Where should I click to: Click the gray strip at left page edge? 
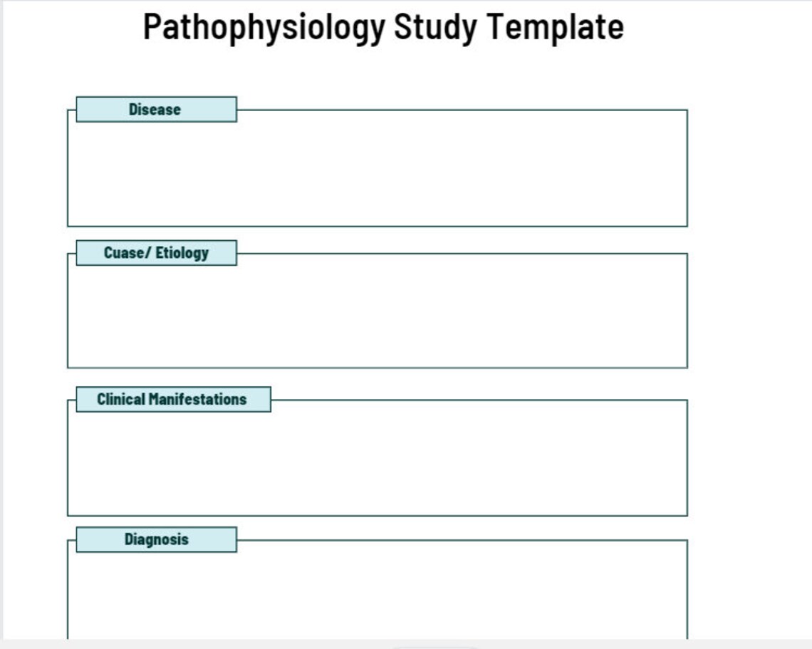click(x=1, y=321)
